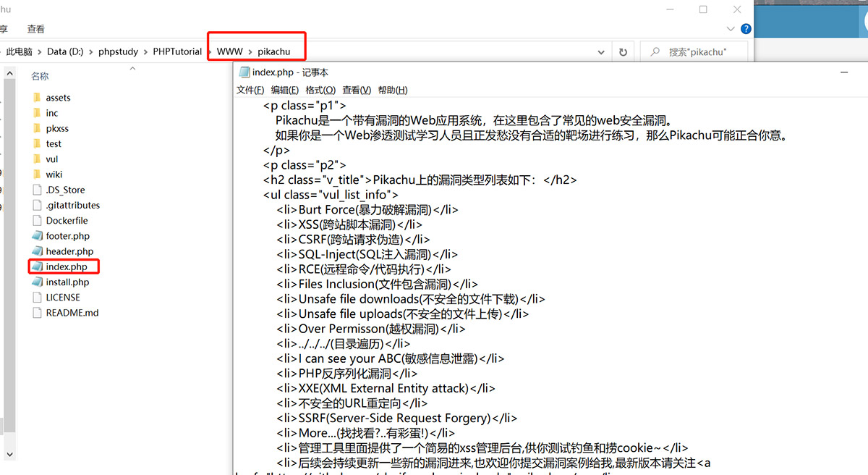Select the install.php file icon
868x475 pixels.
(x=38, y=282)
